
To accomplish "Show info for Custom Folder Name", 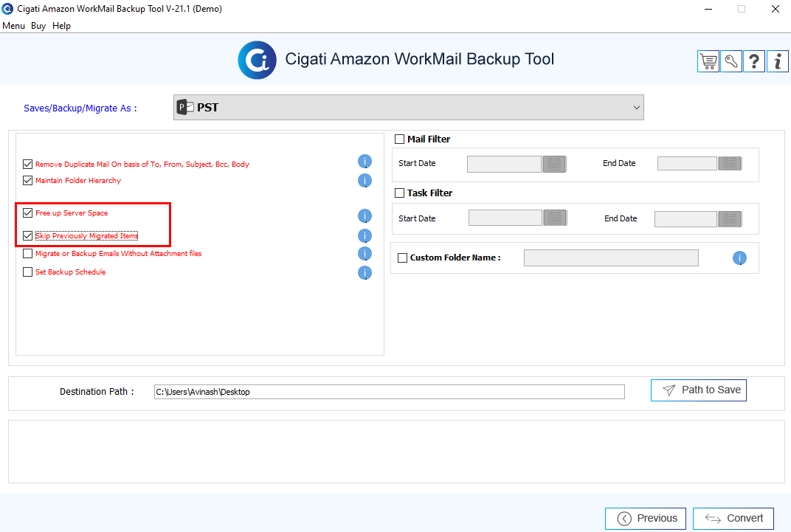I will click(x=739, y=258).
